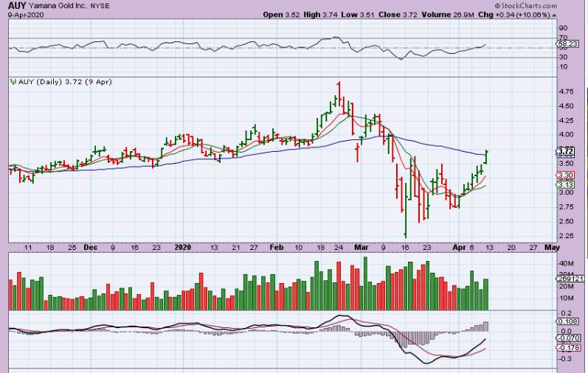Click the 24 date label in February
This screenshot has width=588, height=373.
pos(338,248)
